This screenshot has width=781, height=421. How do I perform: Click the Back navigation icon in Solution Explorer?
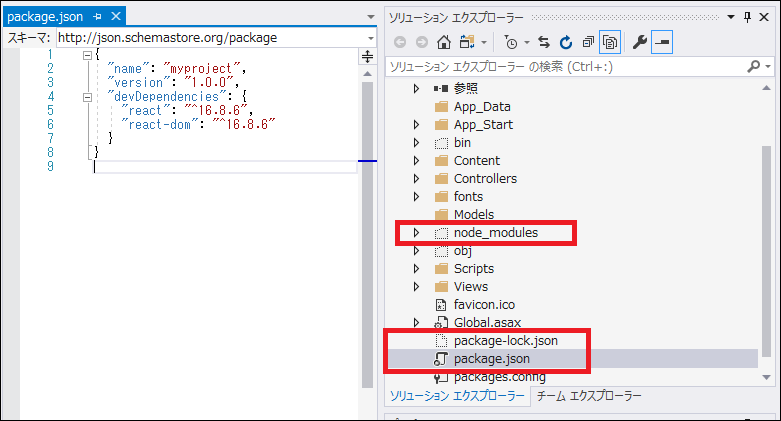click(x=399, y=42)
